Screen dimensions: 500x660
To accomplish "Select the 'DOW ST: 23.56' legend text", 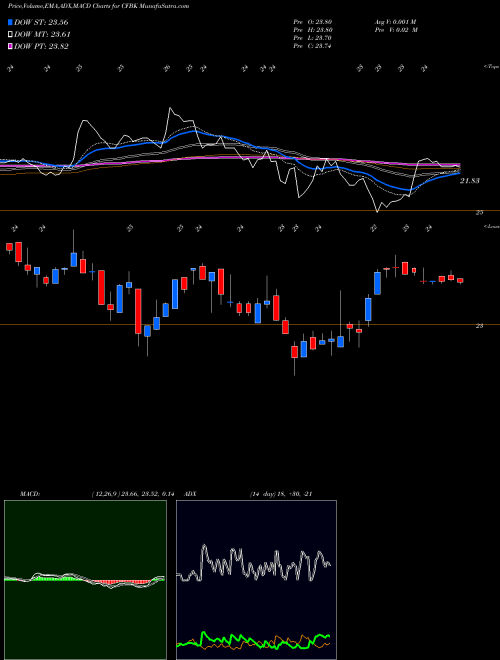I will click(41, 22).
